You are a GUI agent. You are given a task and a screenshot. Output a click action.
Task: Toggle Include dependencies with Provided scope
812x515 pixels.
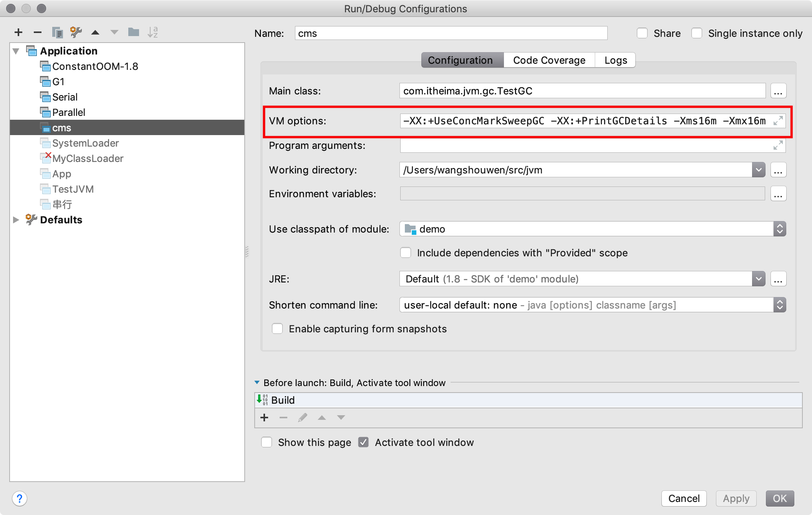pyautogui.click(x=406, y=253)
